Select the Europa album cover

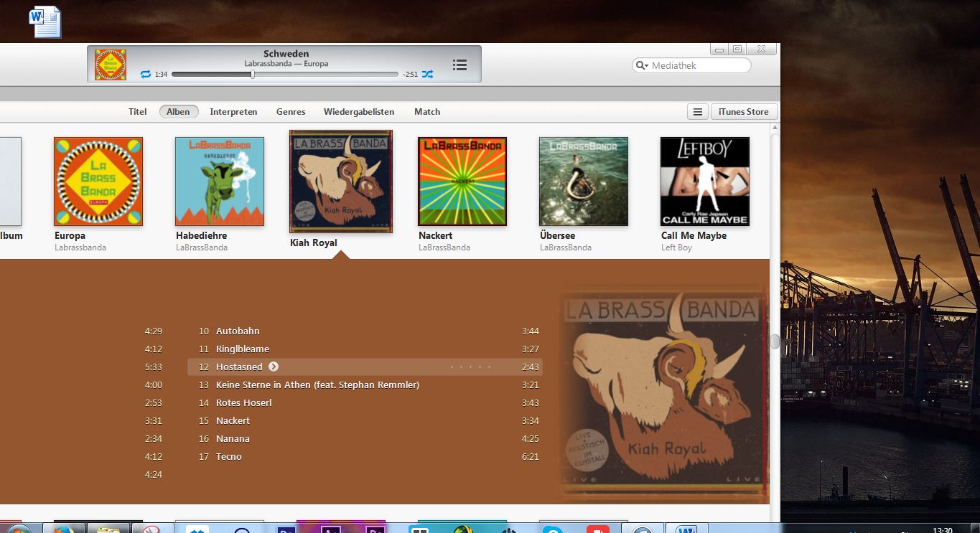[98, 181]
